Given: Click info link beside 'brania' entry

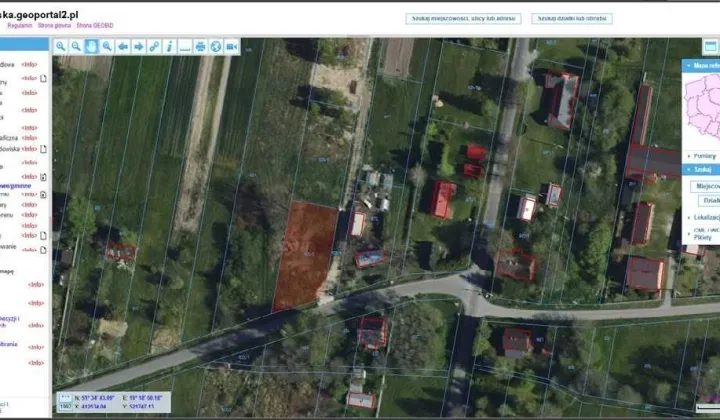Looking at the screenshot, I should coord(36,347).
